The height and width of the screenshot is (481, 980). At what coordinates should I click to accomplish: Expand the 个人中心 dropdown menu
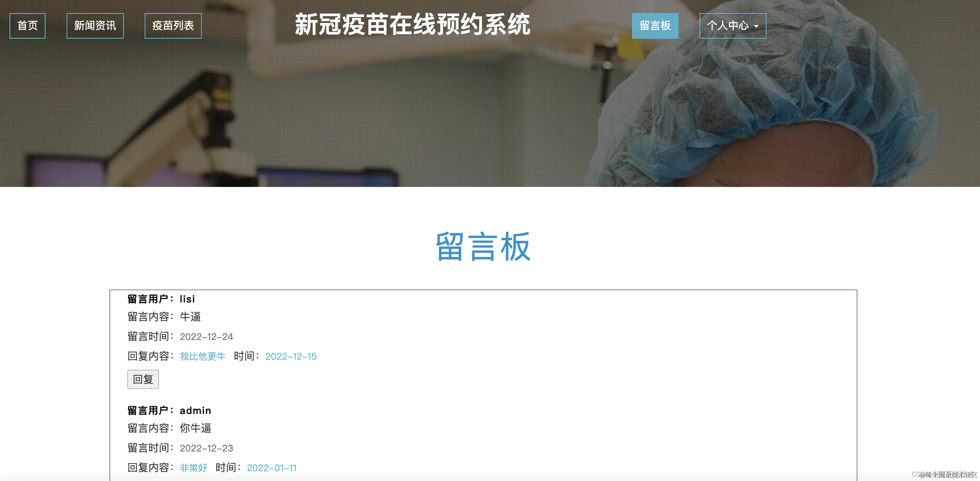[728, 26]
